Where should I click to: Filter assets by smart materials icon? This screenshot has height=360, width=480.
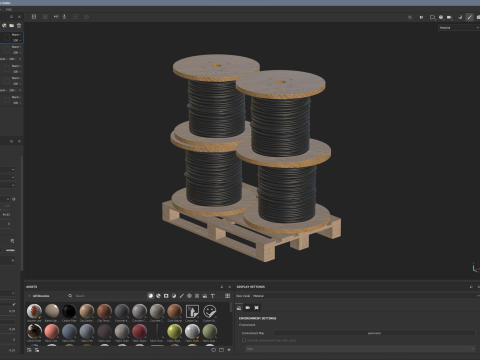point(158,296)
